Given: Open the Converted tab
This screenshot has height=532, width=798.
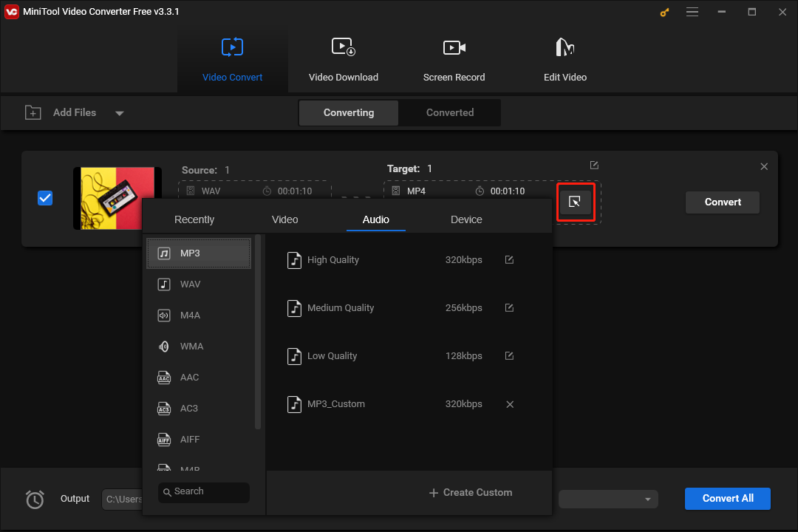Looking at the screenshot, I should pos(449,112).
